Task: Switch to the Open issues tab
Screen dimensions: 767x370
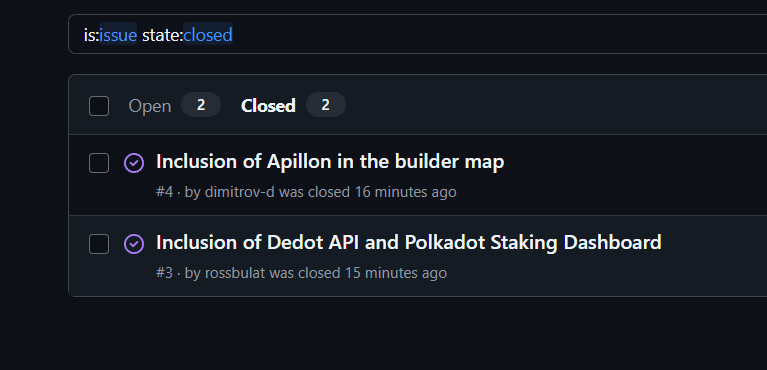Action: tap(150, 106)
